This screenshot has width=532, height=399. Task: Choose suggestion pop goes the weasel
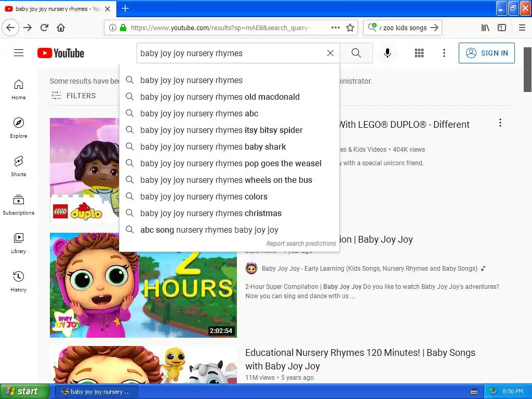[229, 163]
